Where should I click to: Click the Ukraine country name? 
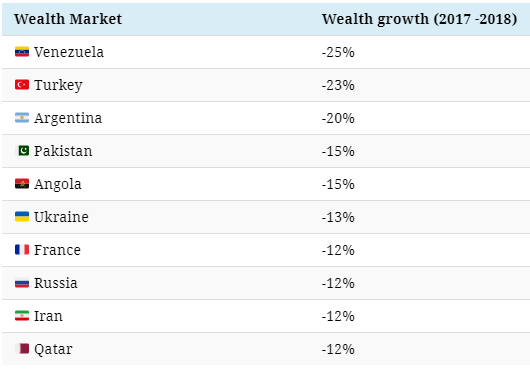[61, 217]
